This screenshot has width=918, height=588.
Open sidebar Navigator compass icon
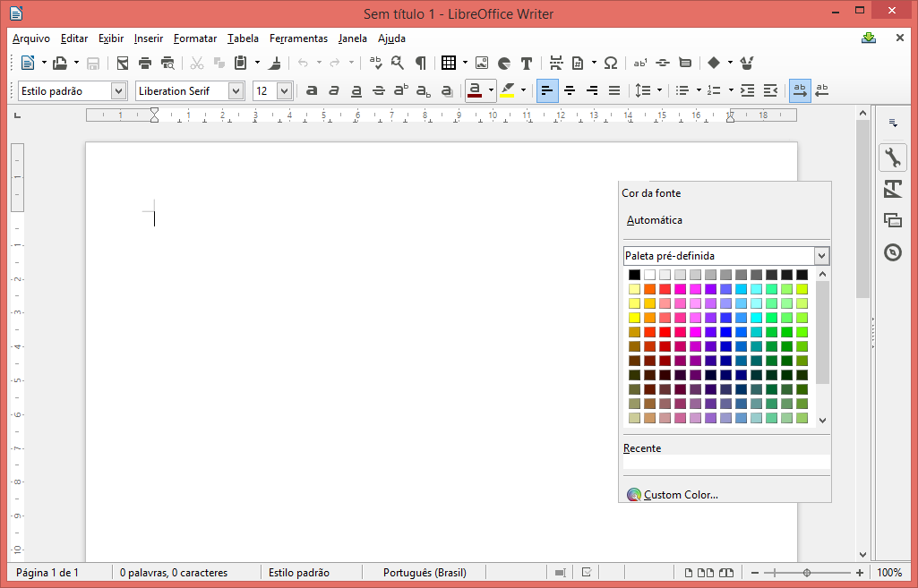pyautogui.click(x=892, y=252)
